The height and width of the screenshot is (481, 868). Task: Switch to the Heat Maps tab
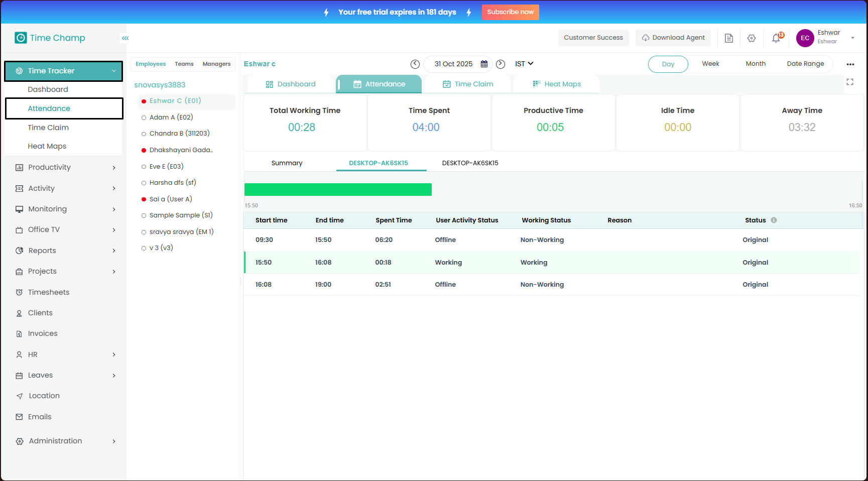[x=557, y=84]
